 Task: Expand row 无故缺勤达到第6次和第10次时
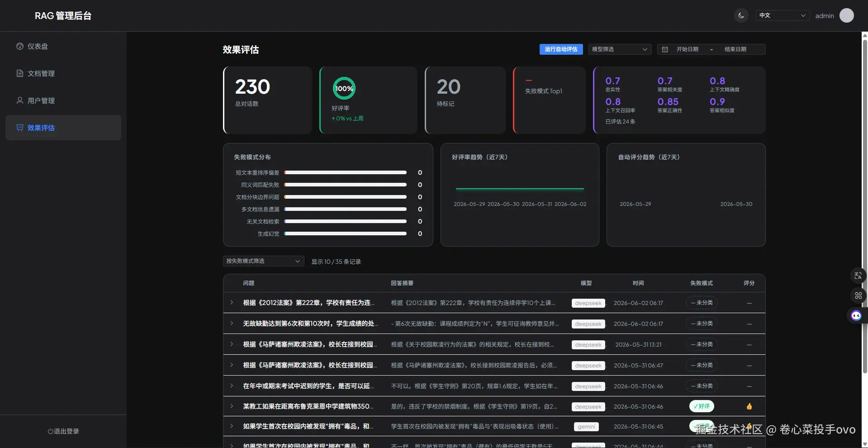pos(232,324)
